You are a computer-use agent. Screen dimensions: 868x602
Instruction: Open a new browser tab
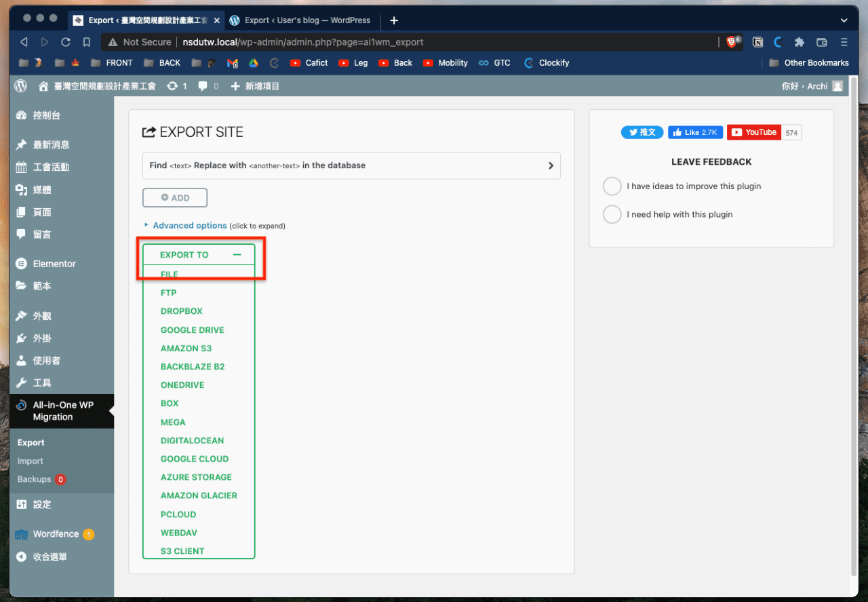pos(394,20)
